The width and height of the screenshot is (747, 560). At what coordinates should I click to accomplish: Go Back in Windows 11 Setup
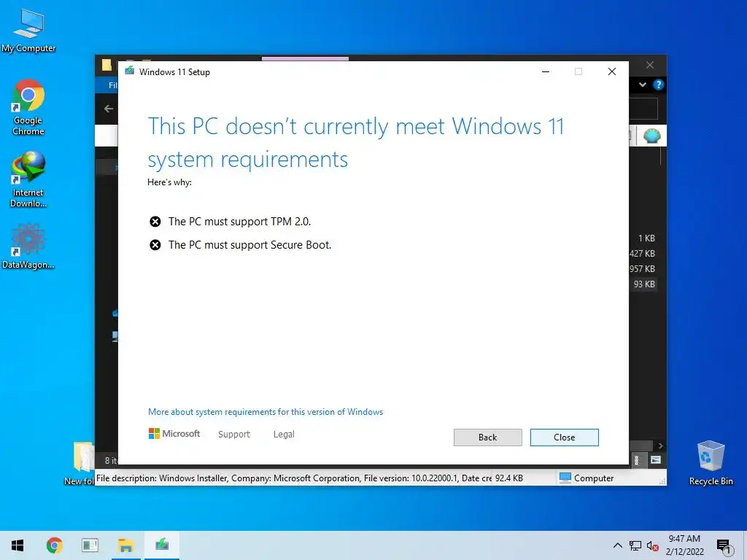click(487, 437)
